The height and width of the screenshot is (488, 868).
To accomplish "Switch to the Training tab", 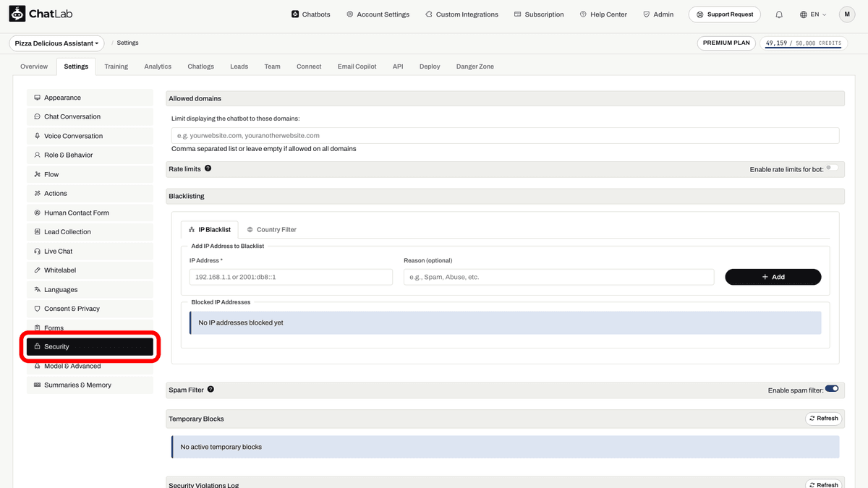I will (116, 67).
